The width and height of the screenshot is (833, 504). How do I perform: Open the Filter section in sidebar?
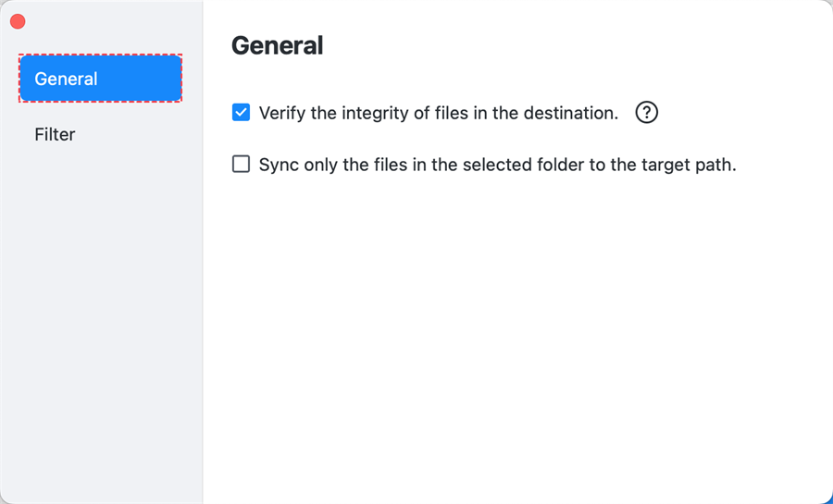tap(56, 134)
